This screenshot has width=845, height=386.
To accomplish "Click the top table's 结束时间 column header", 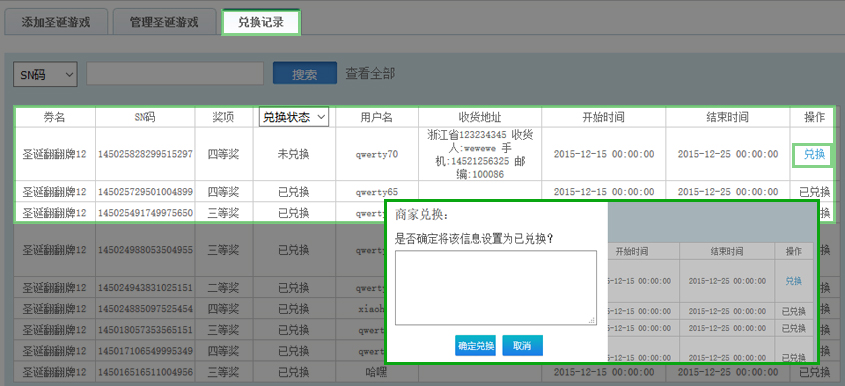I will pyautogui.click(x=728, y=117).
